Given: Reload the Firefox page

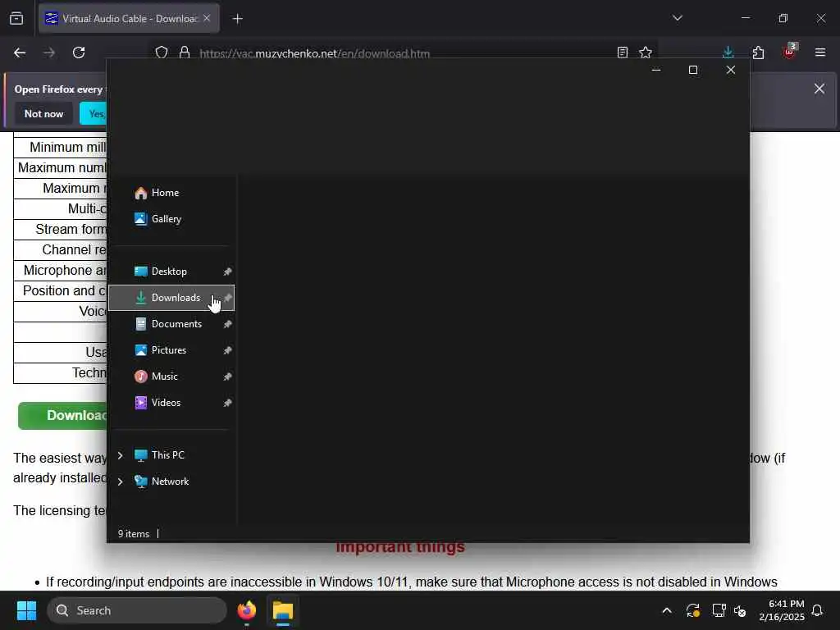Looking at the screenshot, I should click(x=79, y=52).
